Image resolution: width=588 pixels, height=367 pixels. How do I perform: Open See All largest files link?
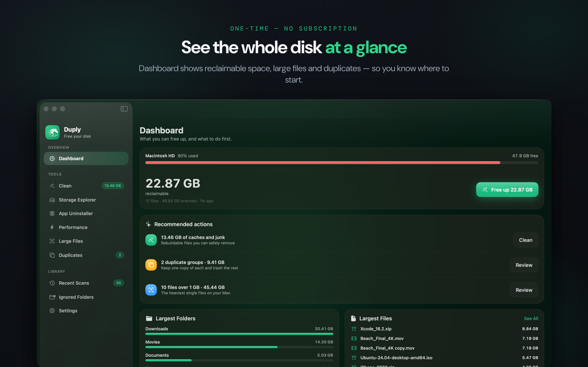(531, 318)
